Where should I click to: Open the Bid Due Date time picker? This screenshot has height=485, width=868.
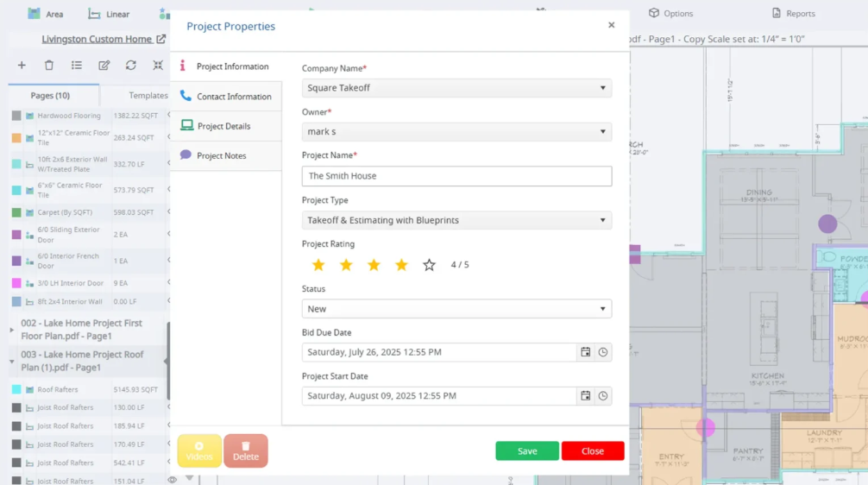[603, 352]
